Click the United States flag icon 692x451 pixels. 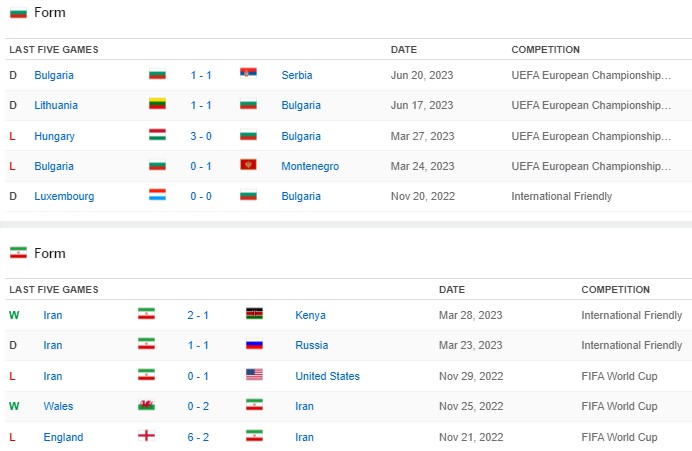tap(254, 374)
